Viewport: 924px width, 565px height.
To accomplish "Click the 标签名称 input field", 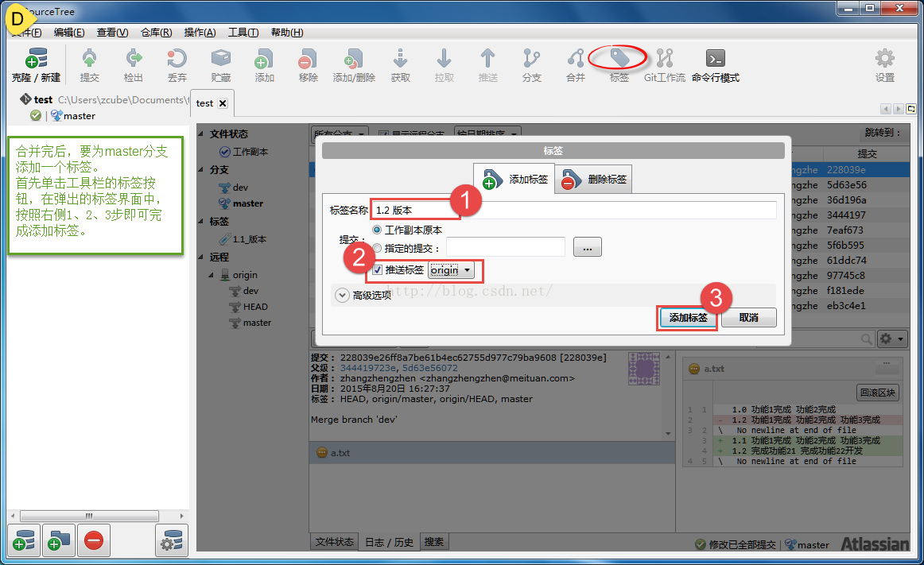I will pyautogui.click(x=573, y=211).
